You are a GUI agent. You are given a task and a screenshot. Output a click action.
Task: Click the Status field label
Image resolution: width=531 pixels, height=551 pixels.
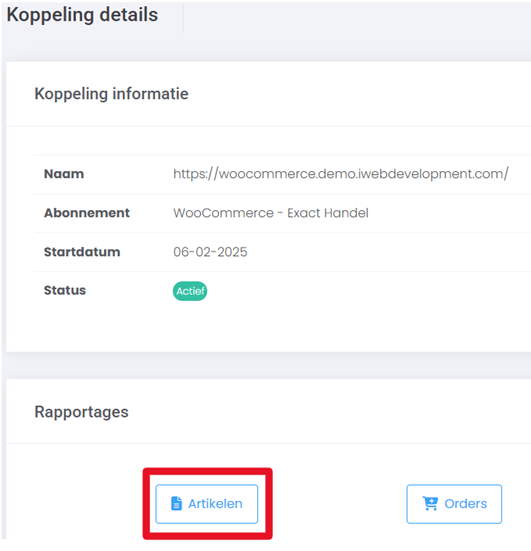(65, 290)
